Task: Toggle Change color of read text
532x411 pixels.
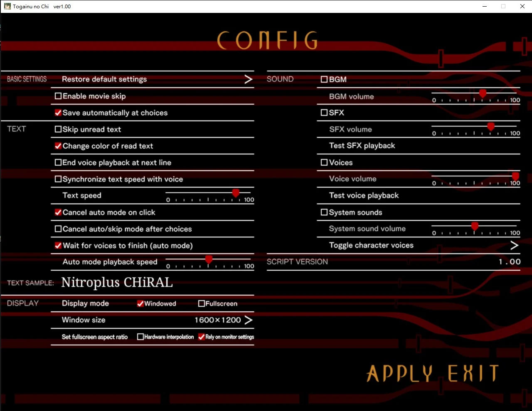Action: tap(58, 146)
